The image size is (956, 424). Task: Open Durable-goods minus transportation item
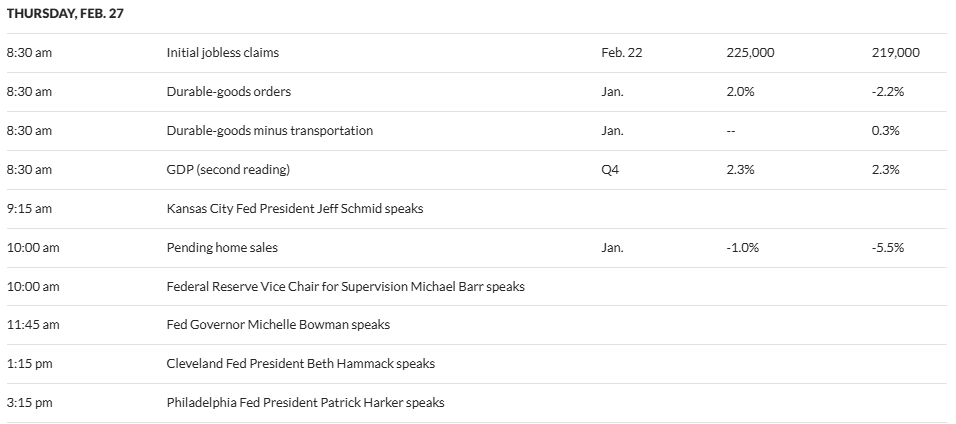[269, 131]
